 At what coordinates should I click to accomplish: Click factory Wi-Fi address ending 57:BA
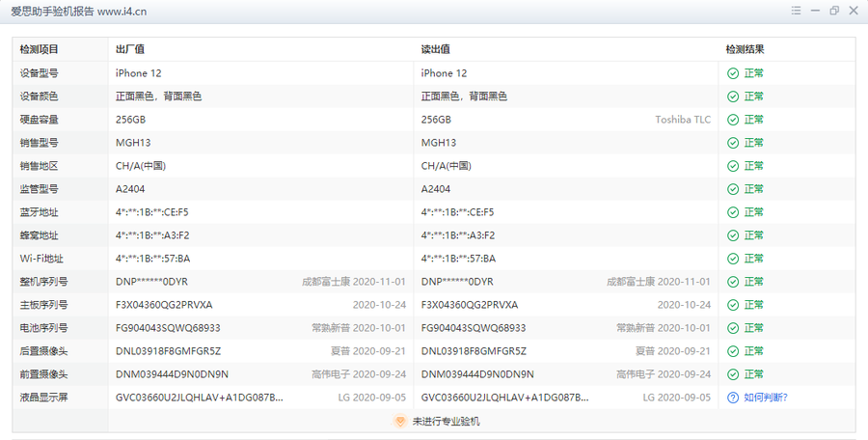click(x=152, y=259)
